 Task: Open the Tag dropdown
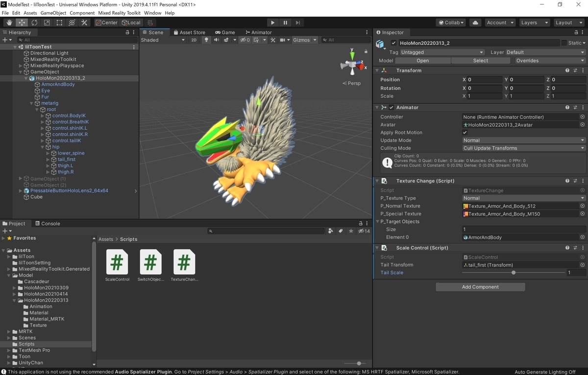(442, 52)
